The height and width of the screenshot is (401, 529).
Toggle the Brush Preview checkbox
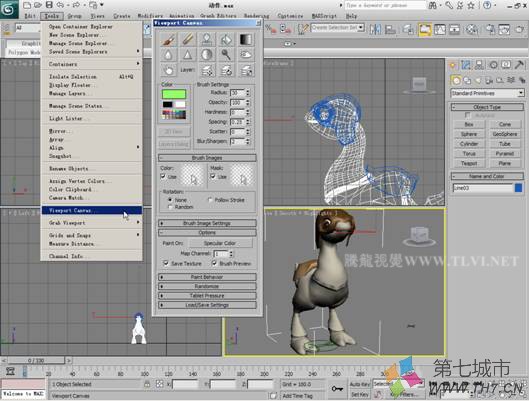(214, 263)
